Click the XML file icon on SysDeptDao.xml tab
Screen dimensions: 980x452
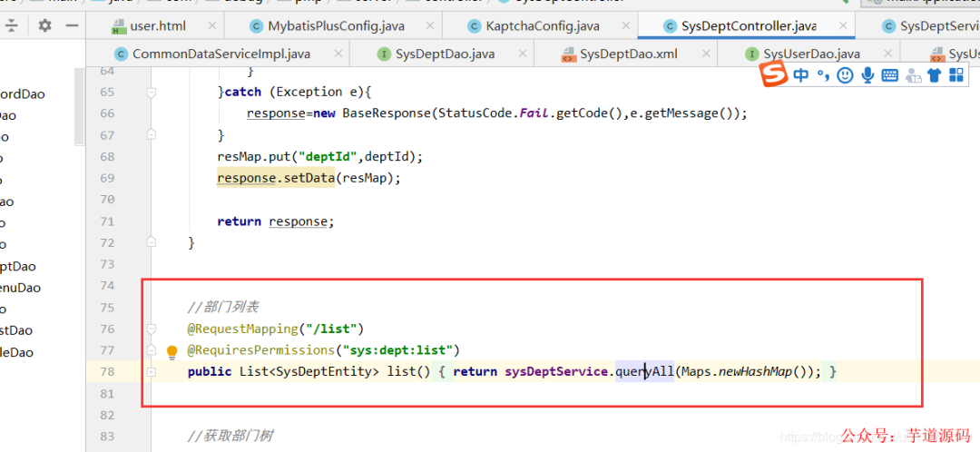(568, 54)
